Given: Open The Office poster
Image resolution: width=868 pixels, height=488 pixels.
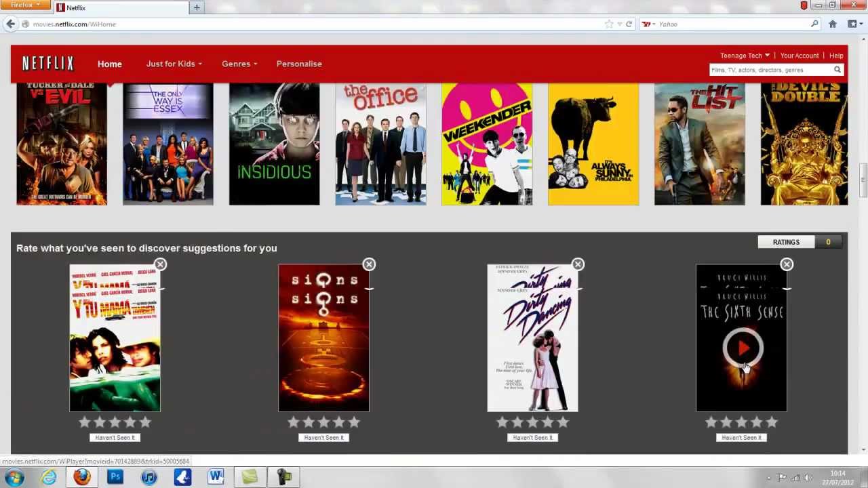Looking at the screenshot, I should [380, 144].
